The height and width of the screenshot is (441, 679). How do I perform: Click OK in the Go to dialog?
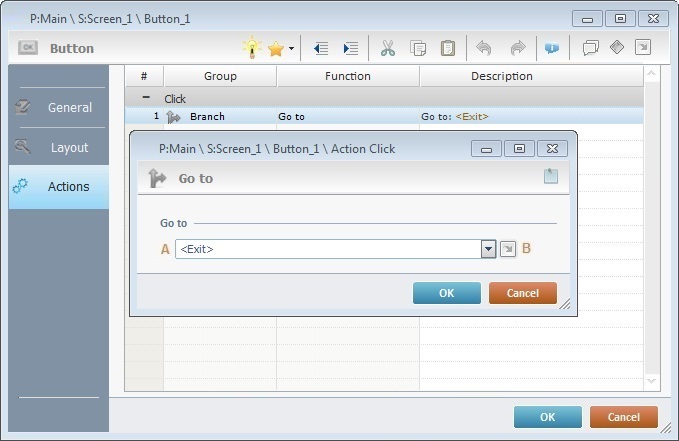(446, 293)
